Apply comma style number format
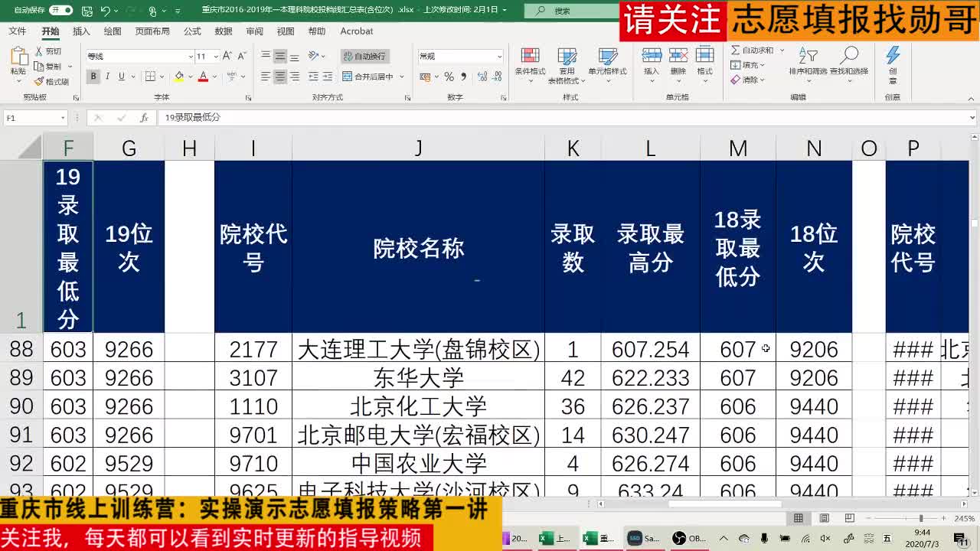Image resolution: width=980 pixels, height=551 pixels. coord(464,77)
